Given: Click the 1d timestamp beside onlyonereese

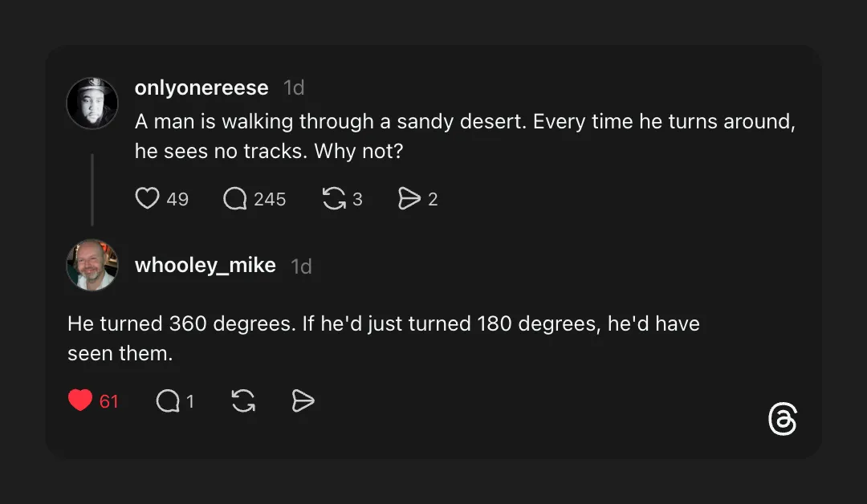Looking at the screenshot, I should (295, 87).
